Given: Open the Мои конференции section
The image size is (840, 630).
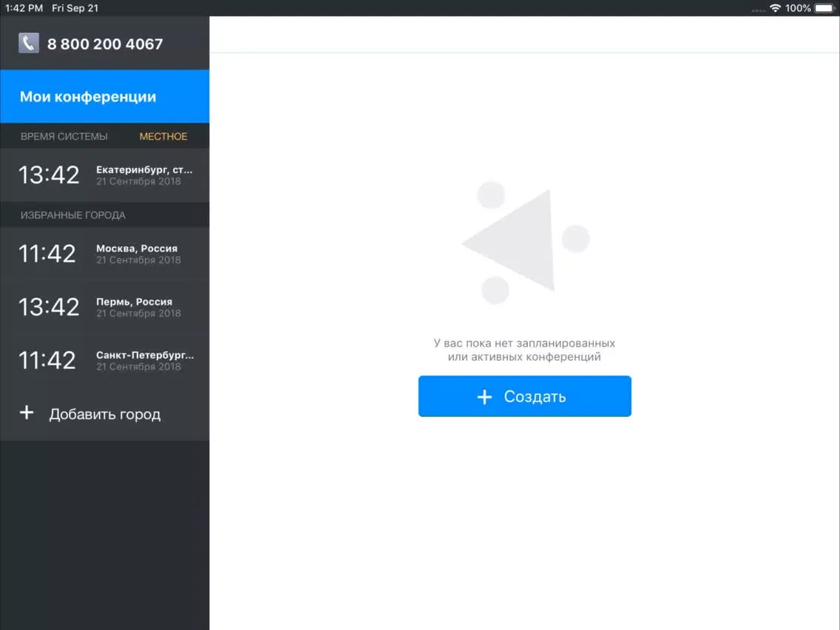Looking at the screenshot, I should (x=104, y=96).
